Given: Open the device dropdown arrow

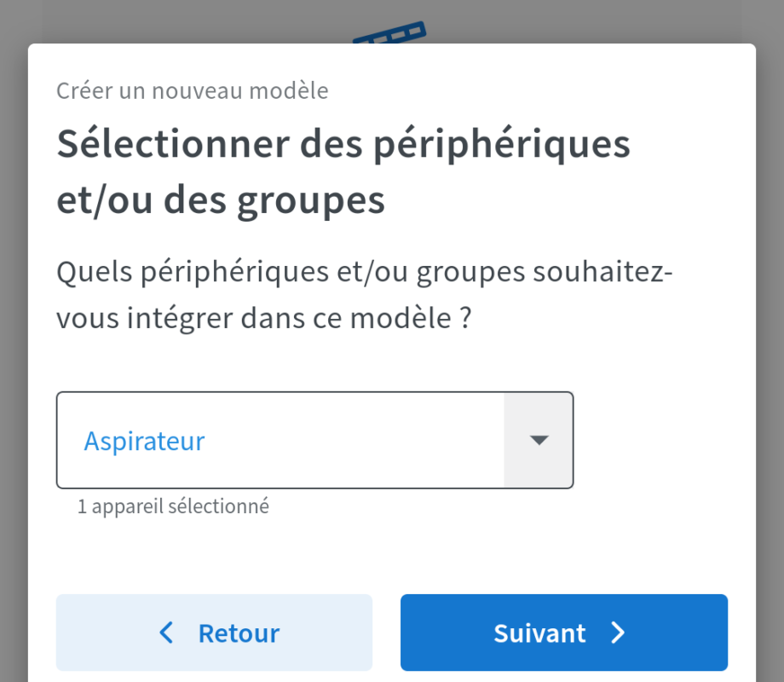Looking at the screenshot, I should pyautogui.click(x=538, y=440).
